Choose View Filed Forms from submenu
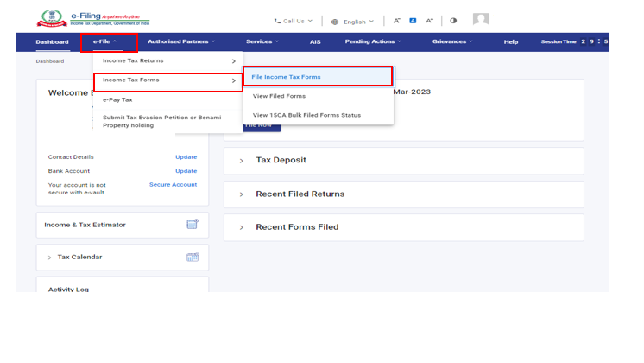The width and height of the screenshot is (644, 363). pos(279,96)
